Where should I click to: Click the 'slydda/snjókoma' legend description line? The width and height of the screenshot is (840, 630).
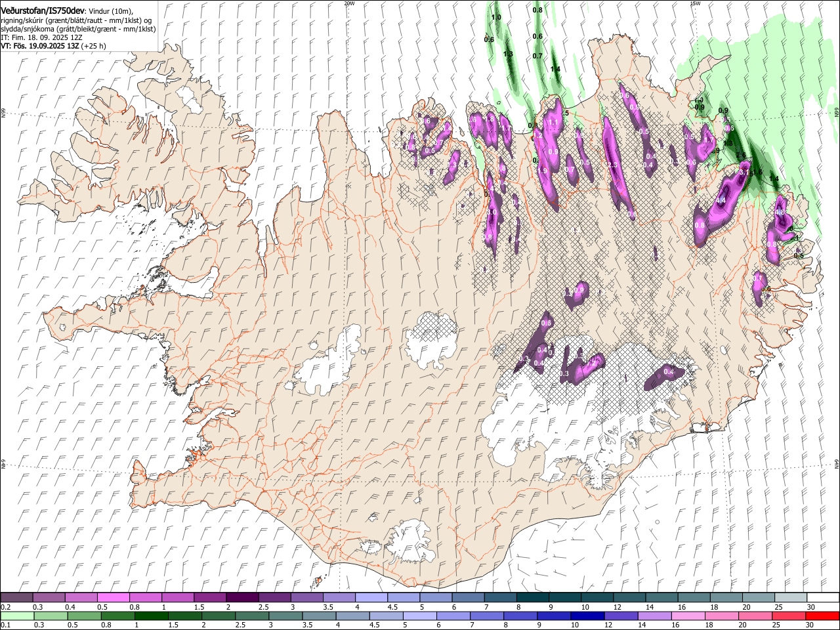coord(78,29)
